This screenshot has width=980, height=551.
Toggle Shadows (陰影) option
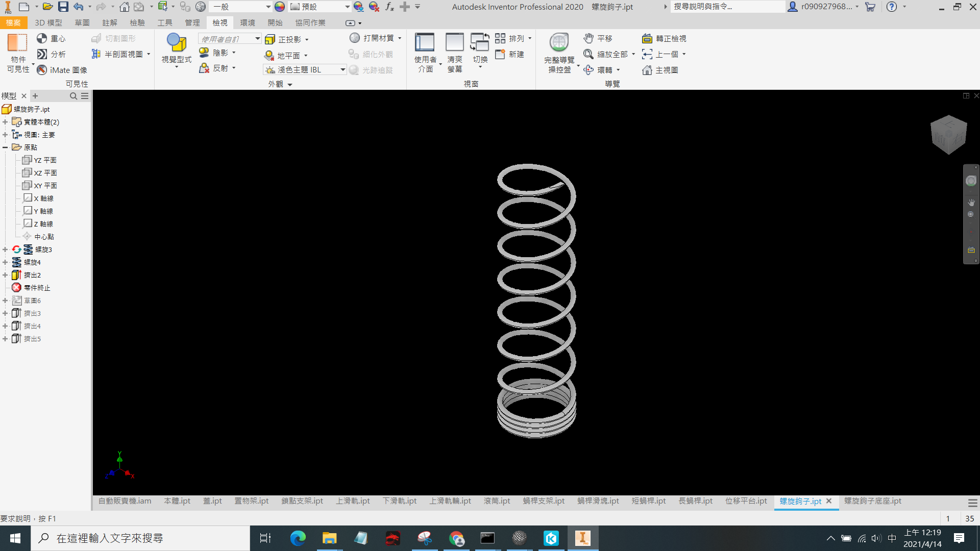pyautogui.click(x=217, y=53)
